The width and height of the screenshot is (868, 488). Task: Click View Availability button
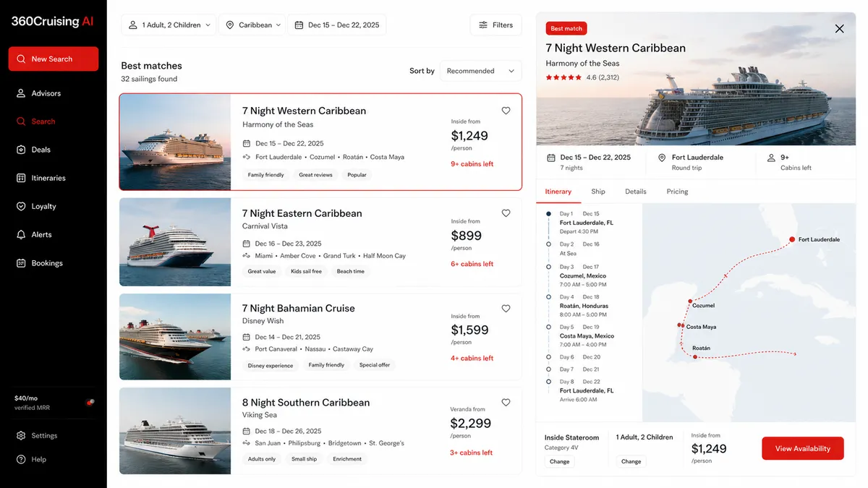pos(803,448)
